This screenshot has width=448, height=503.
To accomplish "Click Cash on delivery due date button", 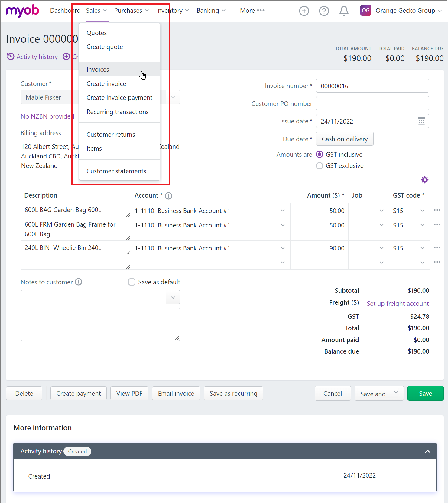I will tap(345, 139).
